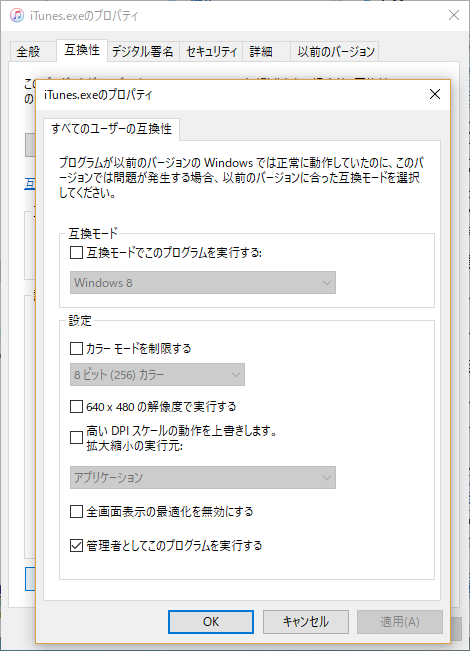Enable compatibility mode checkbox (互換モード)
The width and height of the screenshot is (470, 651).
[76, 252]
